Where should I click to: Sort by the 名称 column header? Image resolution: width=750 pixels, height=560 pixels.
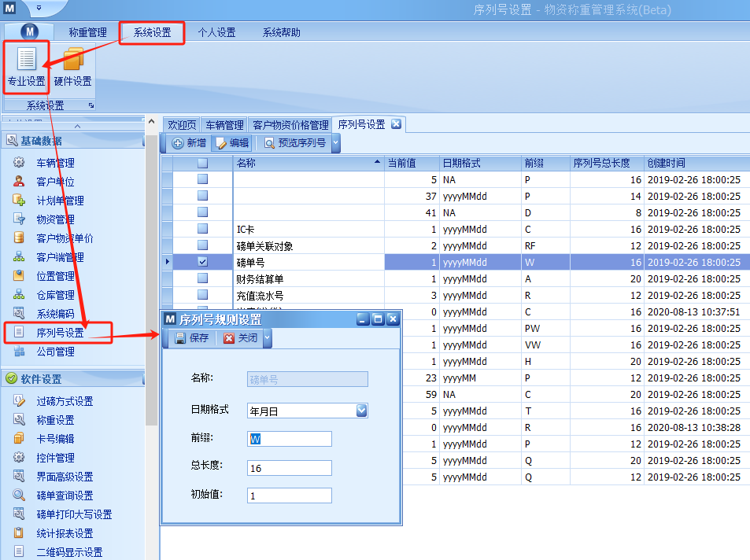point(308,163)
